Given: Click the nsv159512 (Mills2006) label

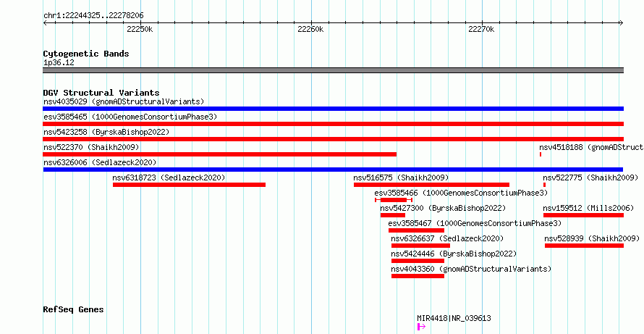Looking at the screenshot, I should point(588,208).
